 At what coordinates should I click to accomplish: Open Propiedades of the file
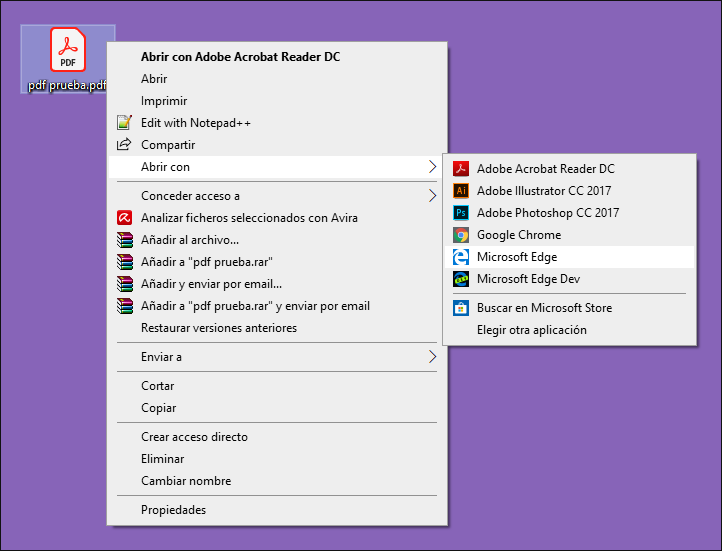[277, 510]
